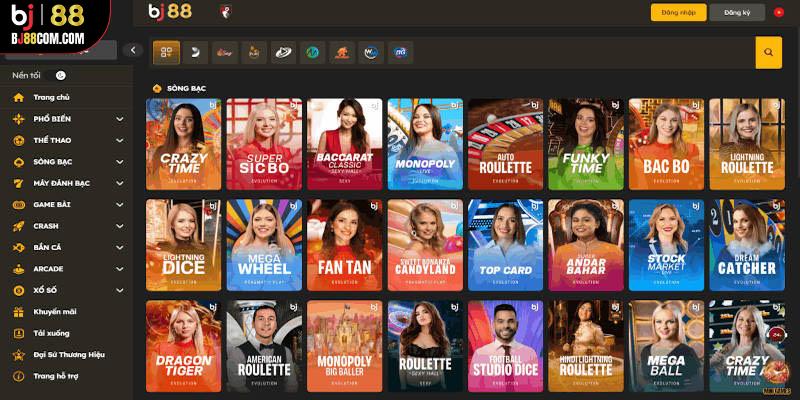Filter games by the PG provider logo

click(x=401, y=53)
